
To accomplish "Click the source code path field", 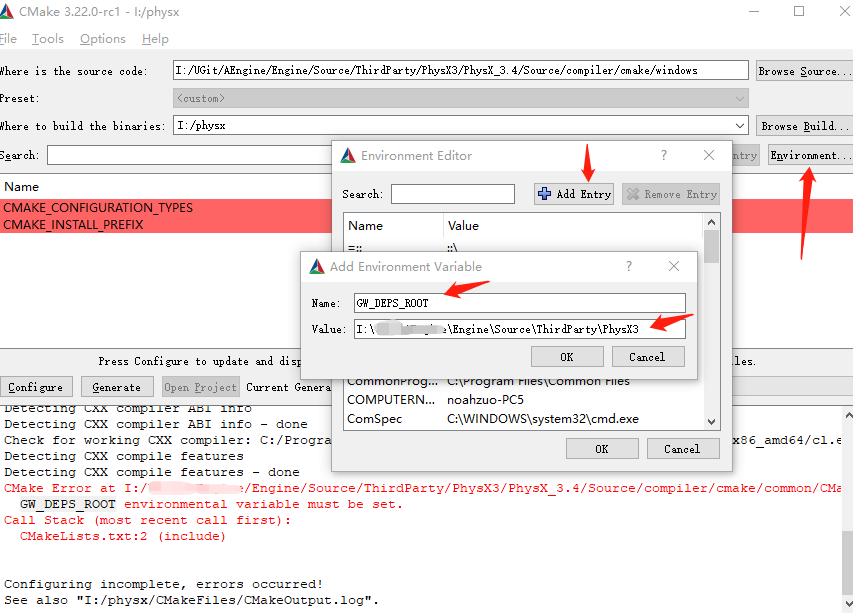I will (461, 70).
